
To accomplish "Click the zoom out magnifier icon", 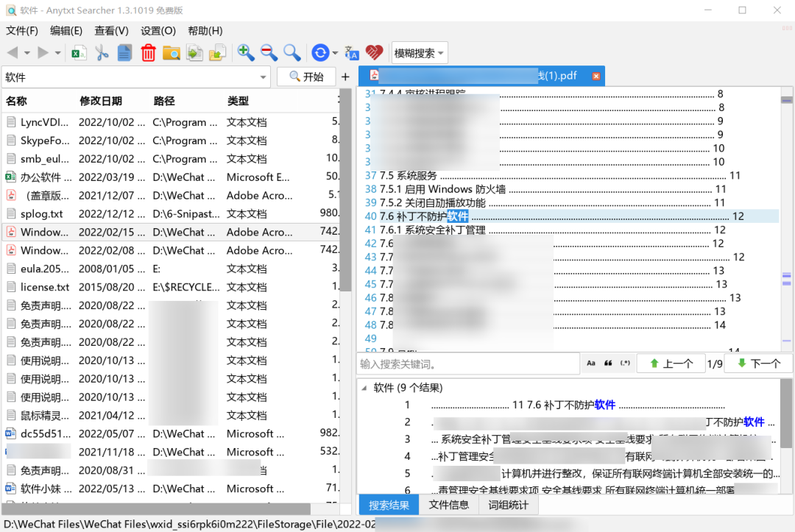I will pyautogui.click(x=269, y=52).
